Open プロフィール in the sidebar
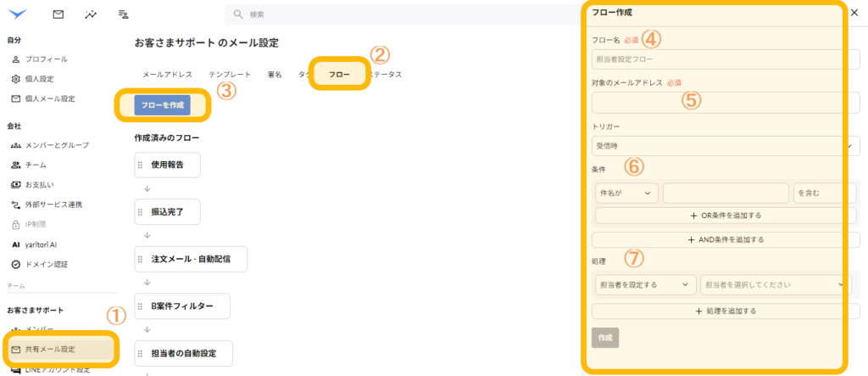The image size is (868, 376). pyautogui.click(x=46, y=59)
